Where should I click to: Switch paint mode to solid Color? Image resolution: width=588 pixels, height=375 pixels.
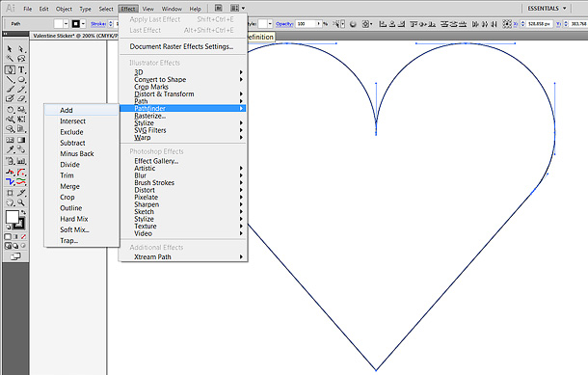(8, 236)
